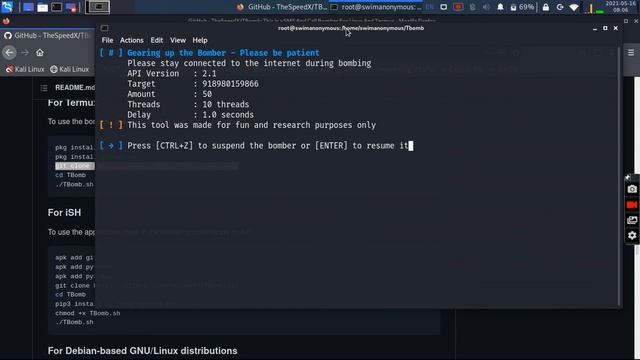Open notifications bell in panel
The width and height of the screenshot is (640, 360).
coord(500,7)
